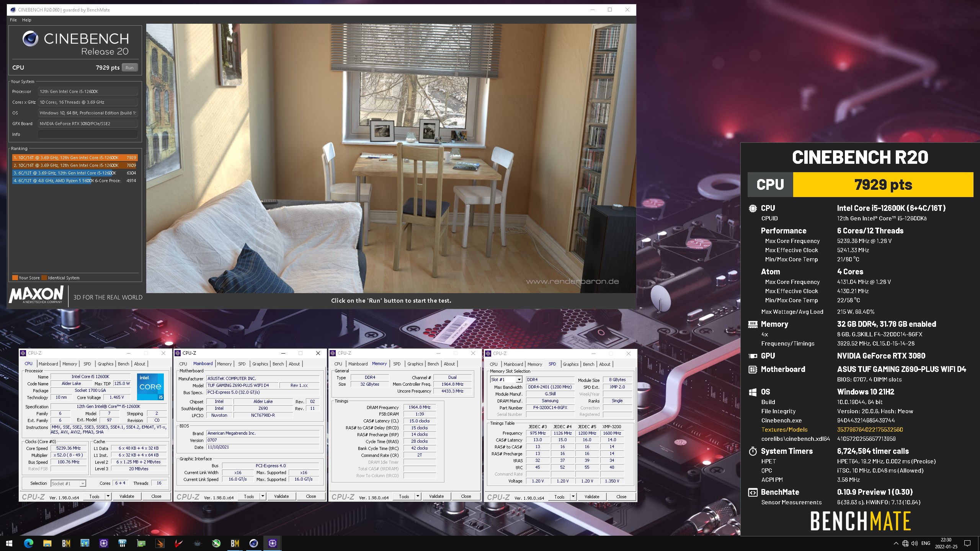980x551 pixels.
Task: Click the Windows logo beside OS heading
Action: pos(753,392)
